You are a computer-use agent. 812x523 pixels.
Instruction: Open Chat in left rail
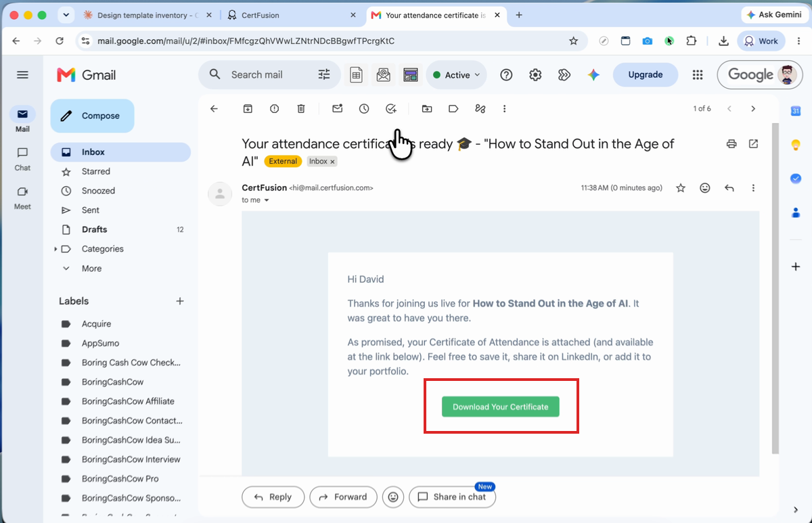click(x=22, y=159)
